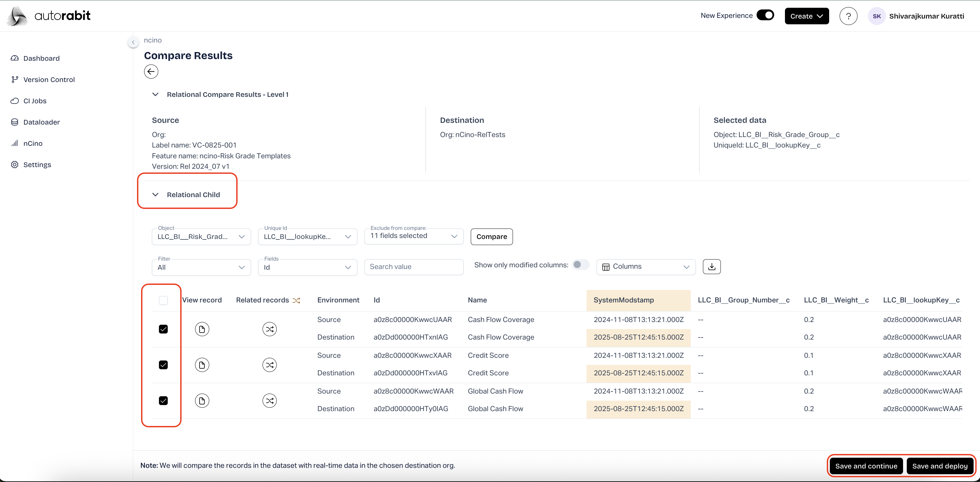Click the Save and deploy button
This screenshot has width=980, height=482.
tap(939, 466)
